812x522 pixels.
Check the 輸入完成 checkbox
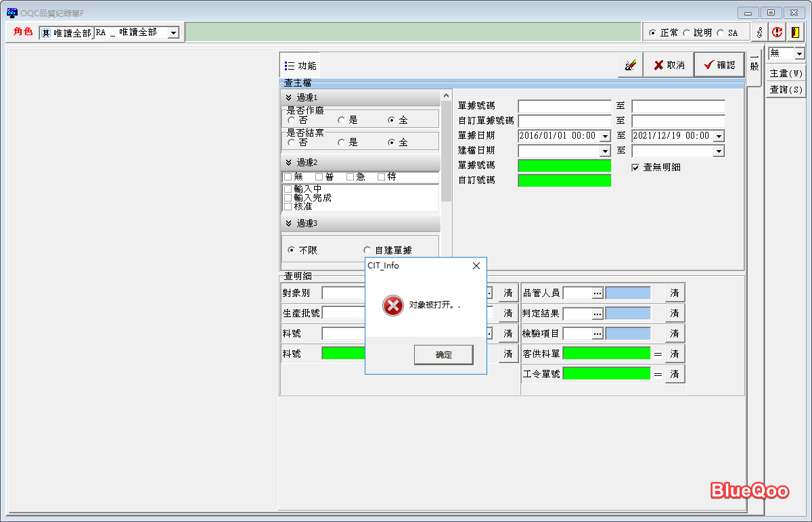[x=288, y=197]
